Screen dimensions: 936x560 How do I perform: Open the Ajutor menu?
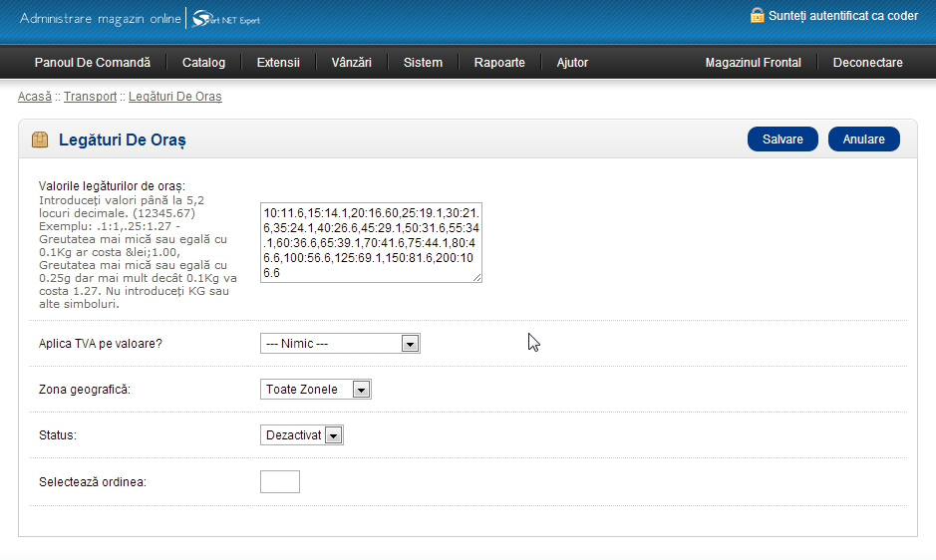point(572,63)
